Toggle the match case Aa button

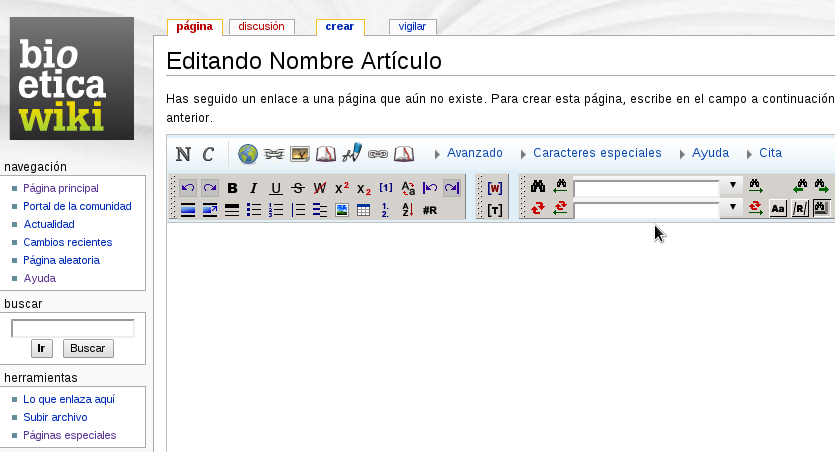point(778,209)
